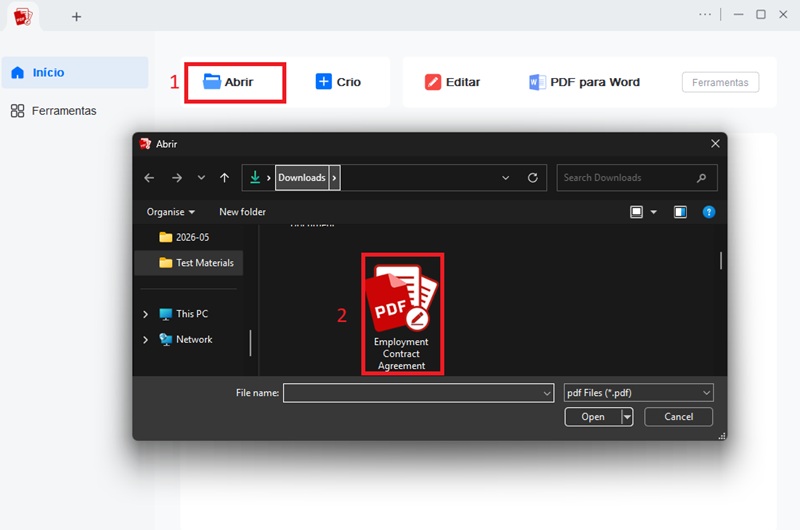Open the Organise dropdown menu
Image resolution: width=800 pixels, height=530 pixels.
(x=170, y=212)
